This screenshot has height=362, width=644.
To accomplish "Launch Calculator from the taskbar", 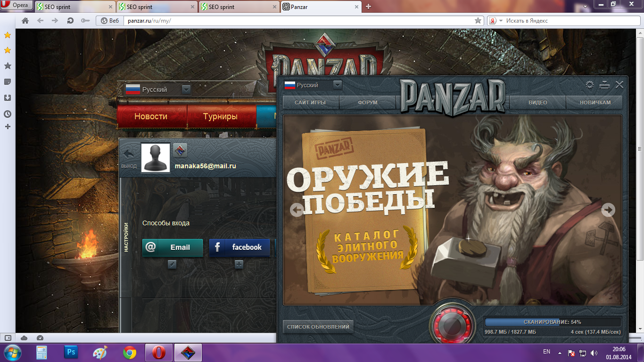I will 42,353.
